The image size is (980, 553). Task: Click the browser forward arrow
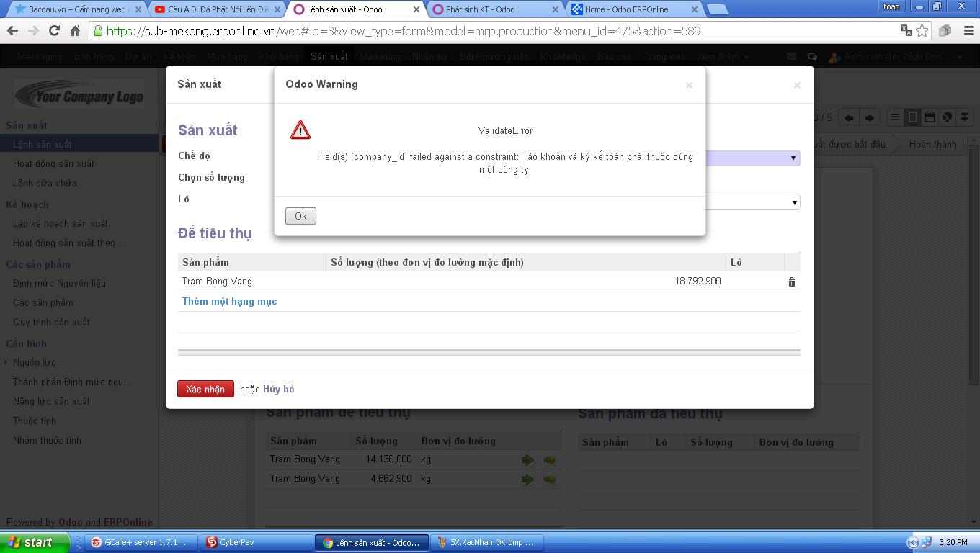pos(33,30)
